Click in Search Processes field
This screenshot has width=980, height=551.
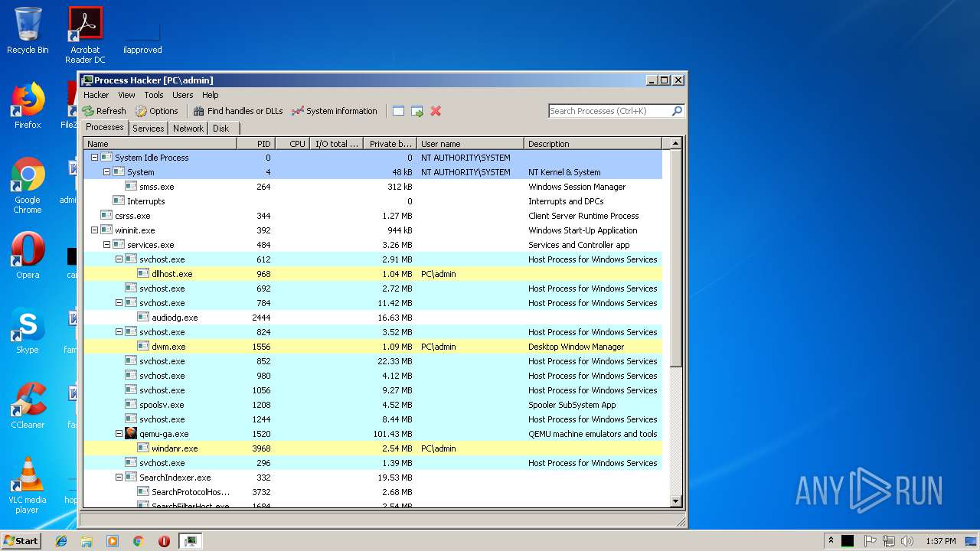pos(609,111)
